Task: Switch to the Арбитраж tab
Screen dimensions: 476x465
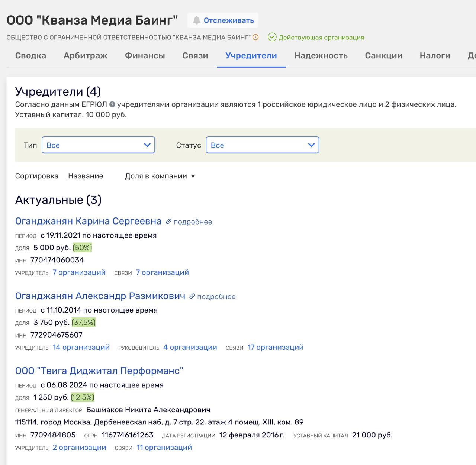Action: tap(85, 56)
